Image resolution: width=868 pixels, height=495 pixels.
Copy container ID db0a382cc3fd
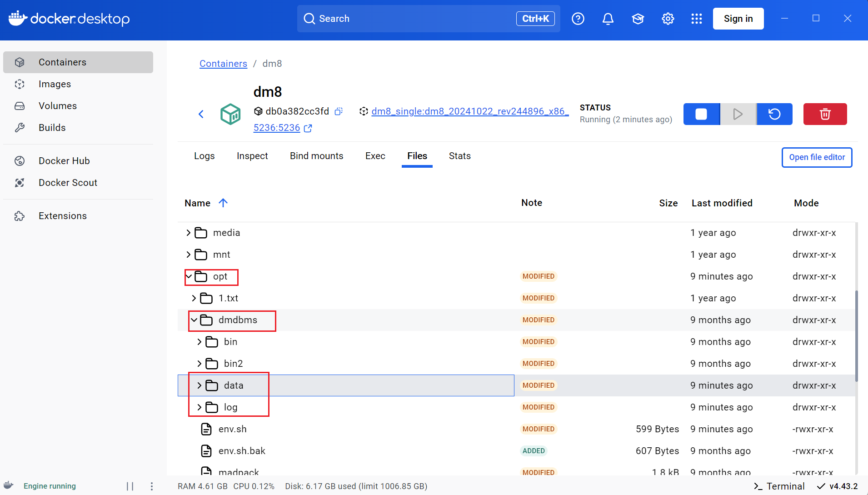339,111
